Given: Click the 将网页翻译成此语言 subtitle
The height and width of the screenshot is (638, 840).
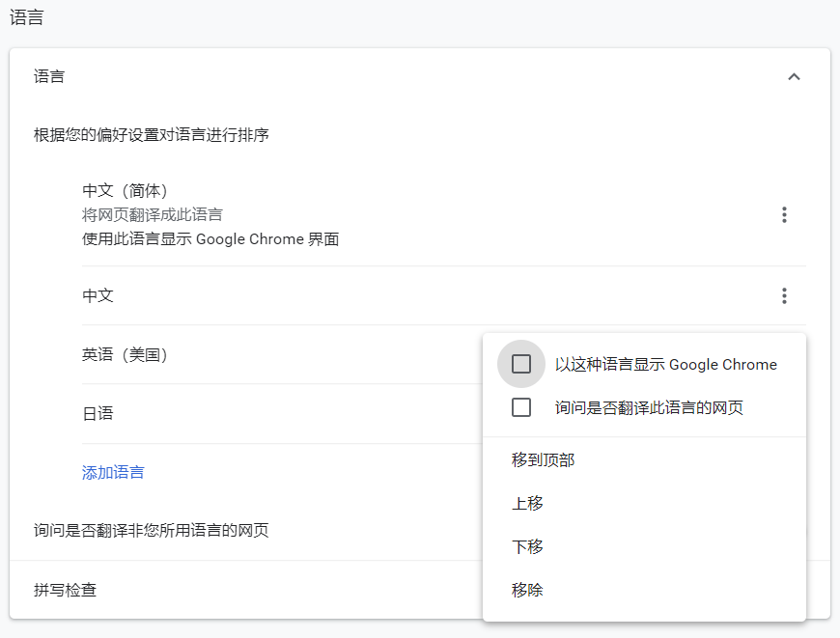Looking at the screenshot, I should [153, 214].
